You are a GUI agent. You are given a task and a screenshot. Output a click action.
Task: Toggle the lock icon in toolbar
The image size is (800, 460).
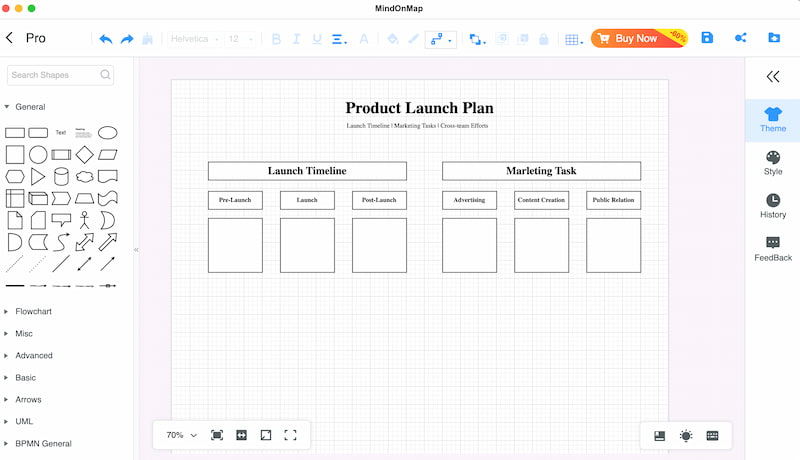544,39
